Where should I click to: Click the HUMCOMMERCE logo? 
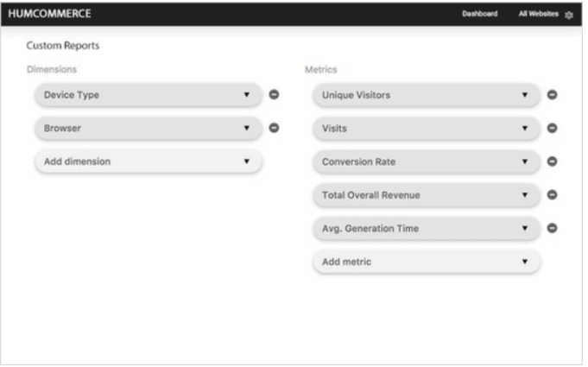click(49, 15)
